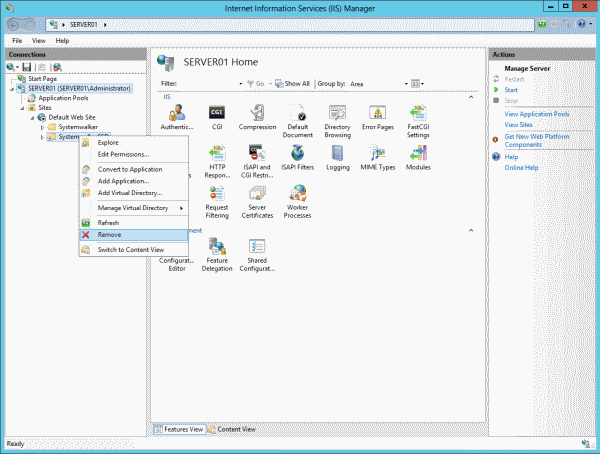This screenshot has width=600, height=454.
Task: Open Manage Virtual Directory submenu
Action: coord(134,208)
